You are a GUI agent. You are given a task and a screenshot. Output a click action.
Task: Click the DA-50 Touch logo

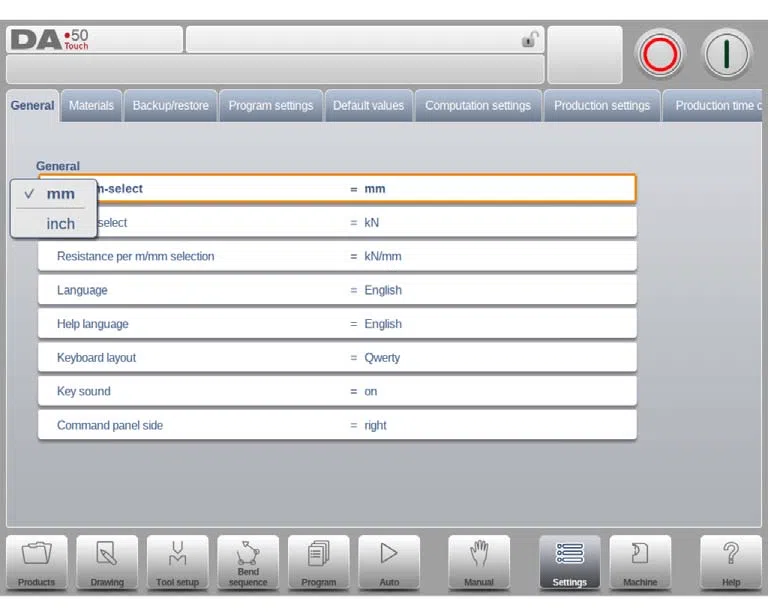click(x=49, y=39)
